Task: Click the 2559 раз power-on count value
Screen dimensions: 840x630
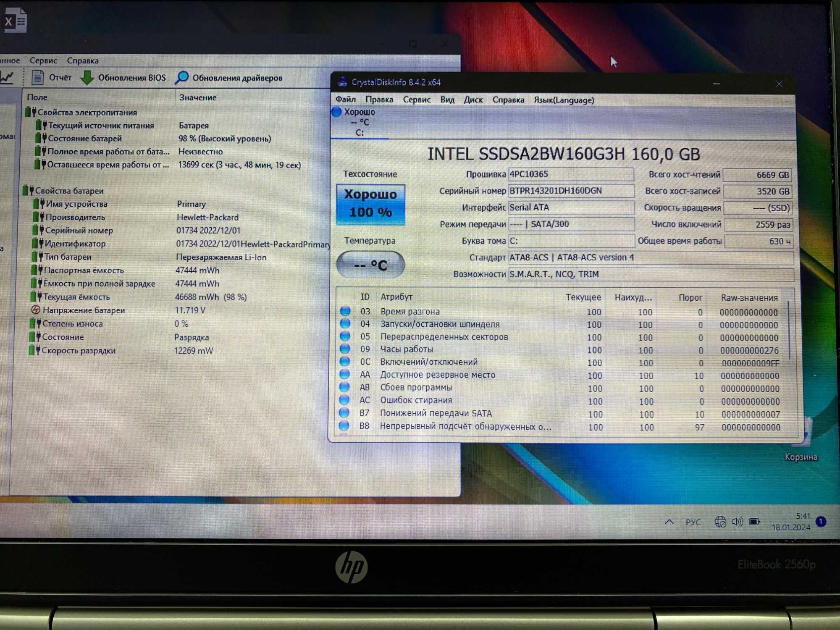Action: pos(758,225)
